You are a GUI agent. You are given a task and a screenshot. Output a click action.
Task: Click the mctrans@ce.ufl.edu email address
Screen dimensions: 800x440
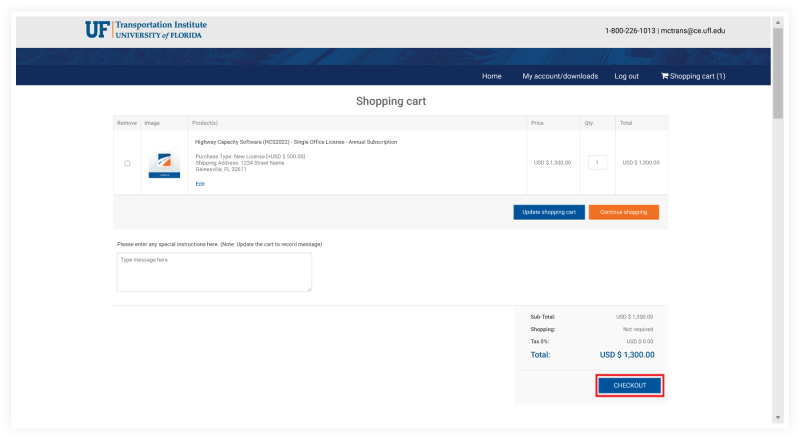coord(692,31)
